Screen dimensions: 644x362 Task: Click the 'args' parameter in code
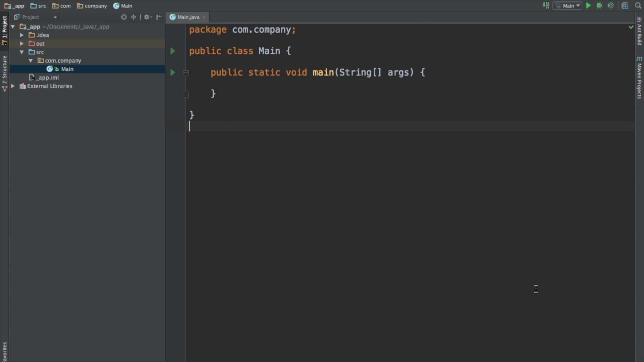[x=398, y=73]
